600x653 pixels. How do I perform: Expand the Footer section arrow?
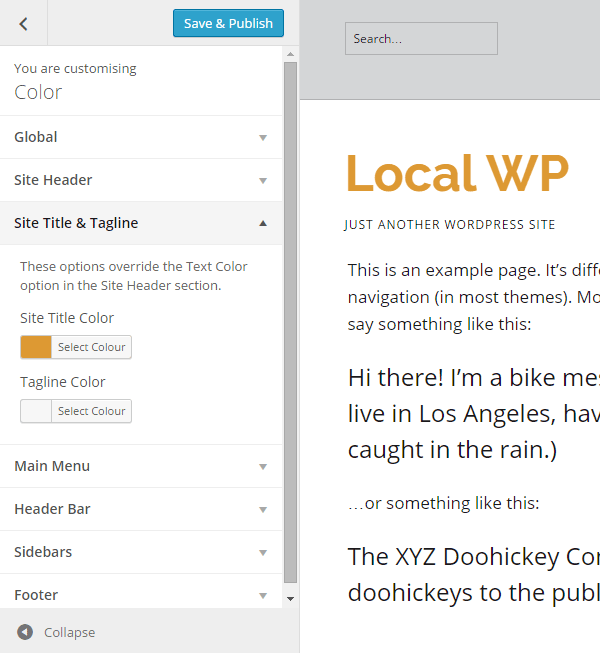(x=263, y=596)
